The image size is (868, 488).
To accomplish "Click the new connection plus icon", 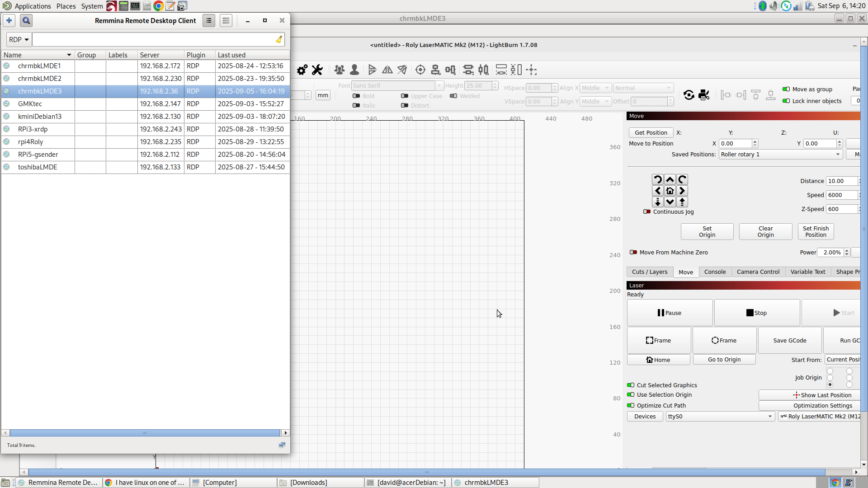I will pyautogui.click(x=9, y=21).
